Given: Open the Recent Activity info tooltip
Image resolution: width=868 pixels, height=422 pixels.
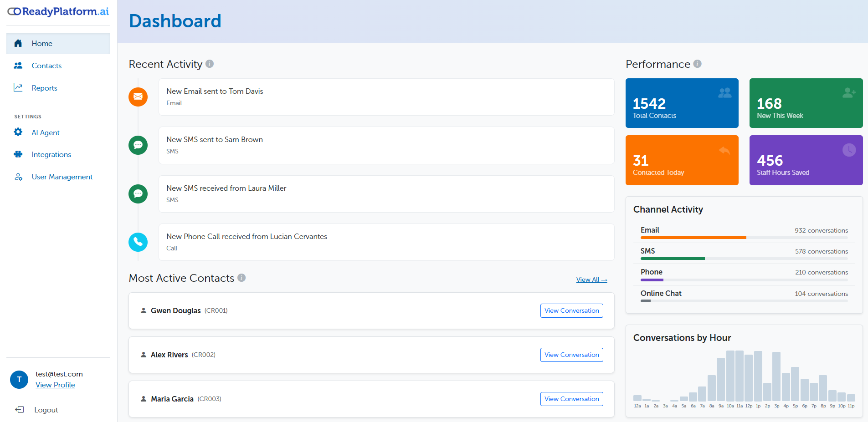Looking at the screenshot, I should coord(210,64).
